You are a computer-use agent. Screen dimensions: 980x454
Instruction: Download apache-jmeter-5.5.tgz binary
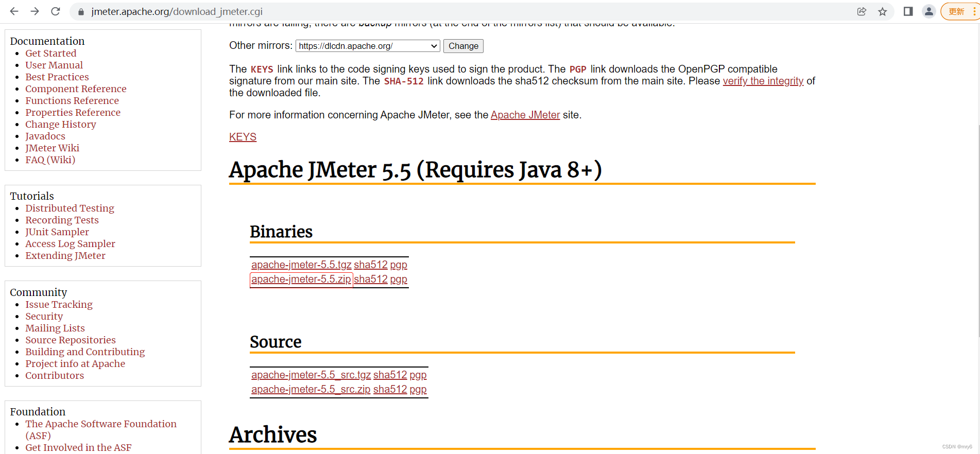[x=301, y=265]
